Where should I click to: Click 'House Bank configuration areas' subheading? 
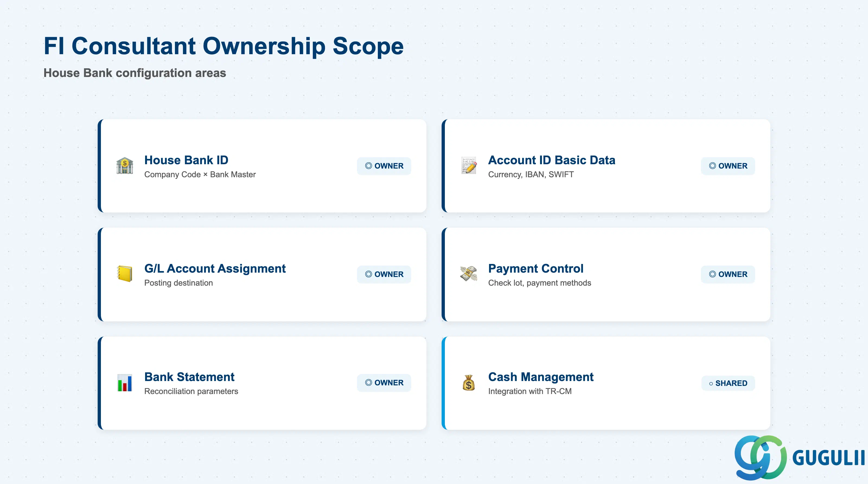tap(135, 73)
